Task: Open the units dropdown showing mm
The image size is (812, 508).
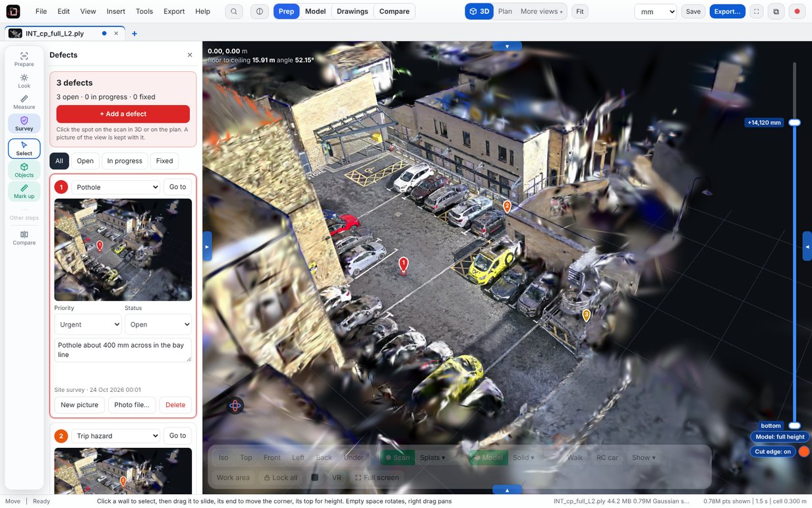Action: 655,11
